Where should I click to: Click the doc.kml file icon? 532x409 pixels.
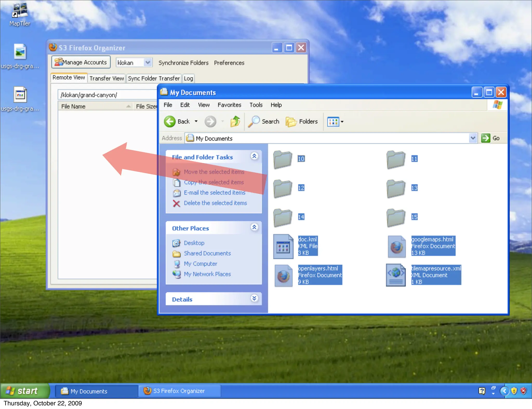tap(283, 246)
